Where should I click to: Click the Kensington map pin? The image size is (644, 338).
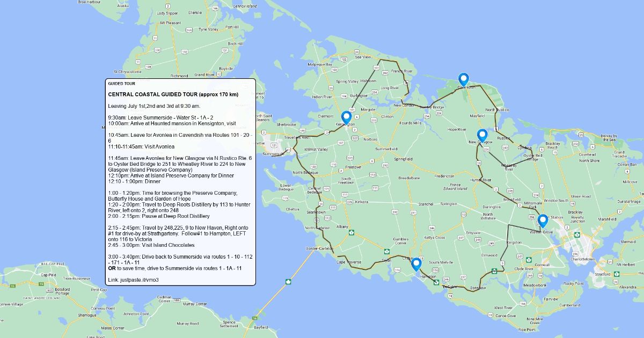pos(346,117)
